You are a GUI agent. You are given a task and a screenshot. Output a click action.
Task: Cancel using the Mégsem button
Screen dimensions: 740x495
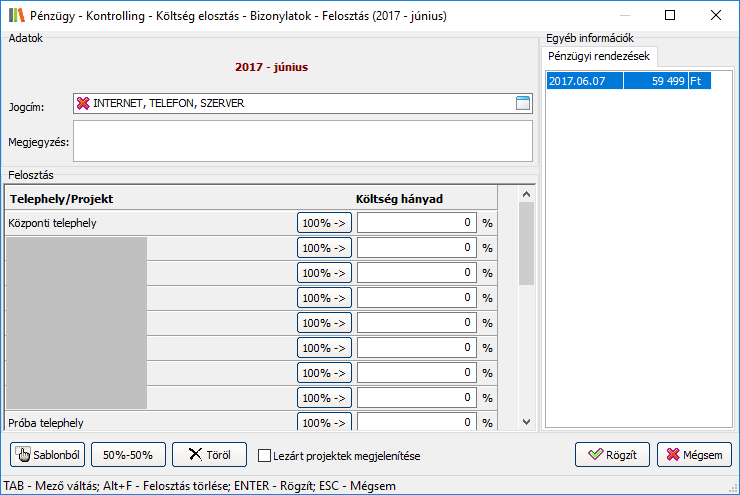click(694, 455)
